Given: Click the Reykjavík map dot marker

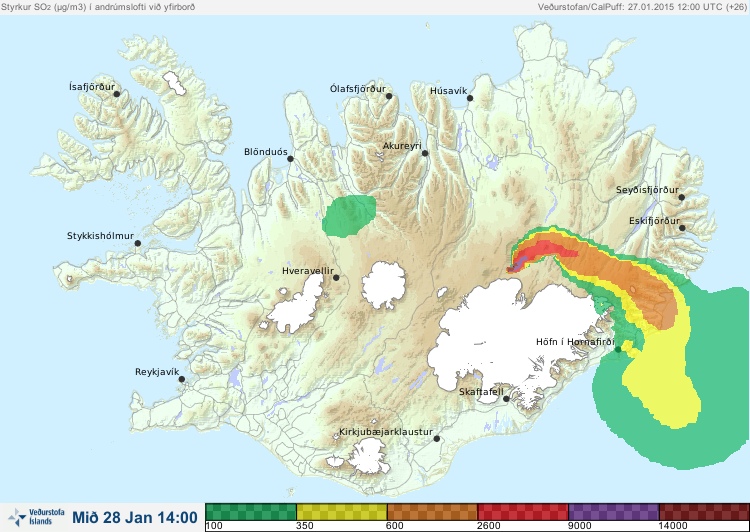Looking at the screenshot, I should [182, 379].
